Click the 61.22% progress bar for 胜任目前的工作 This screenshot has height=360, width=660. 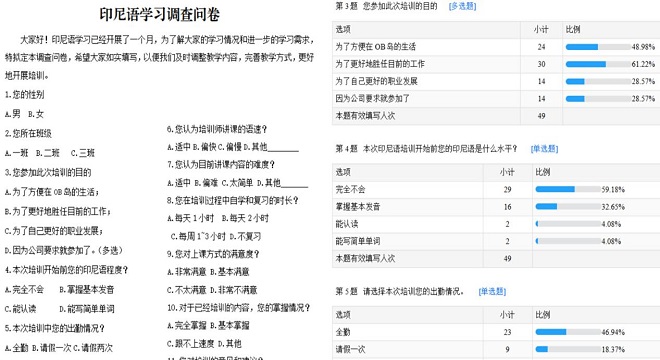[598, 64]
